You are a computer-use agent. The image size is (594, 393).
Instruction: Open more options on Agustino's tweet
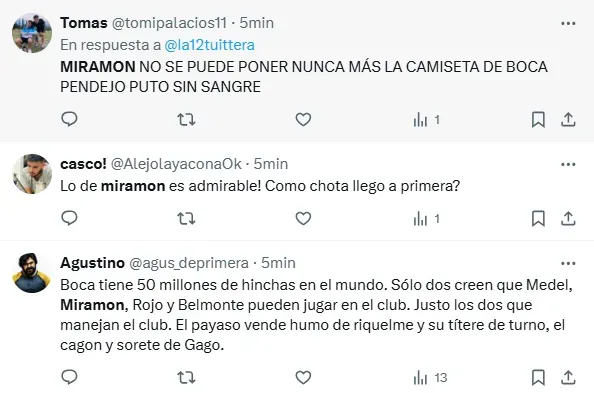(x=568, y=263)
